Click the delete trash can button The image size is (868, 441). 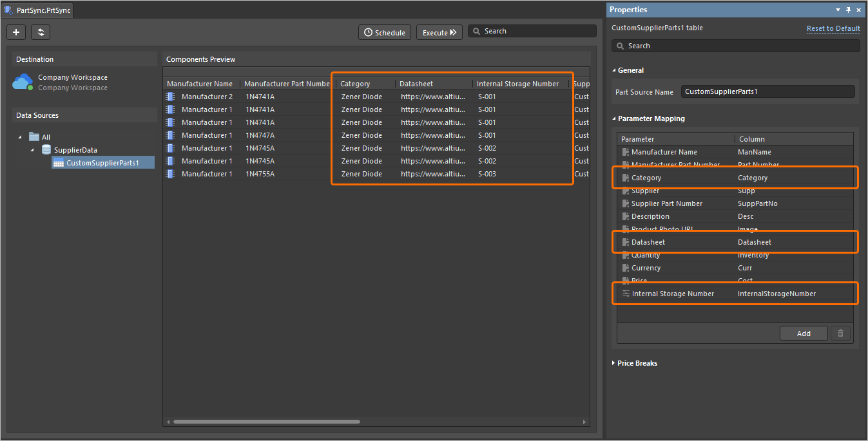point(840,333)
